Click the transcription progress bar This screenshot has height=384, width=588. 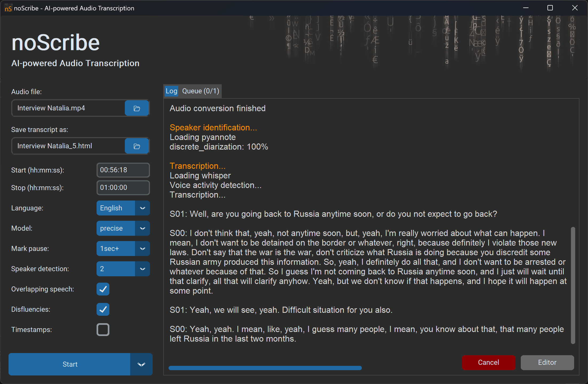pos(265,368)
